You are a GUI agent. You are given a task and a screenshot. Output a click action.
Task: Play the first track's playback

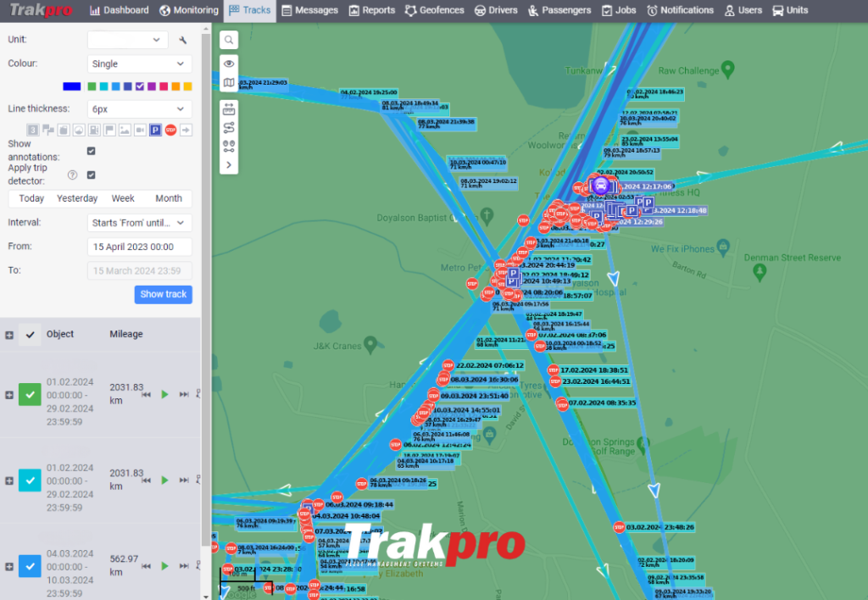point(166,393)
